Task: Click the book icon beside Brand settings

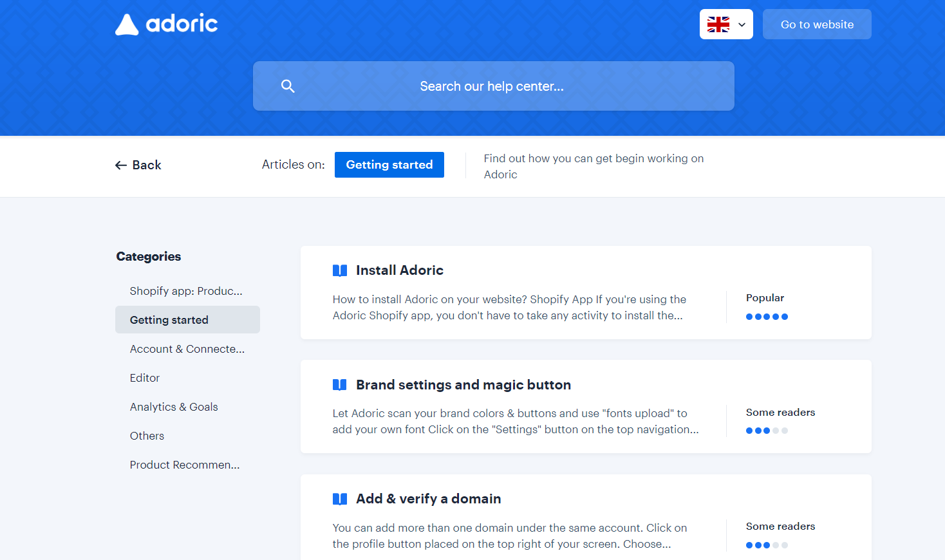Action: [x=340, y=385]
